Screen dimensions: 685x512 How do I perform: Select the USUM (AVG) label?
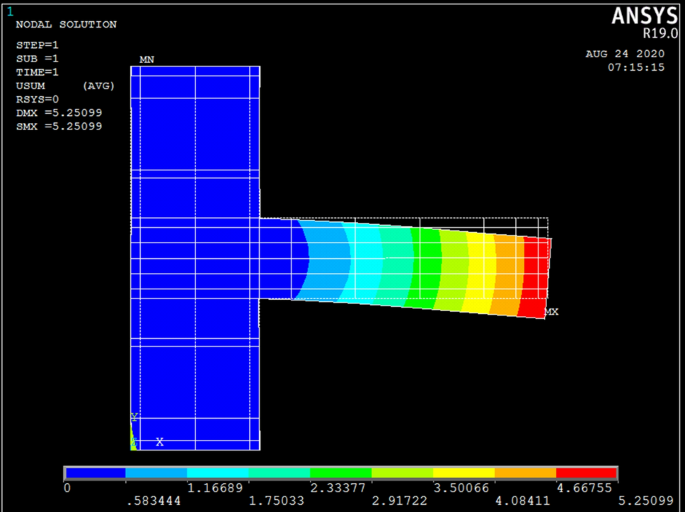[65, 86]
